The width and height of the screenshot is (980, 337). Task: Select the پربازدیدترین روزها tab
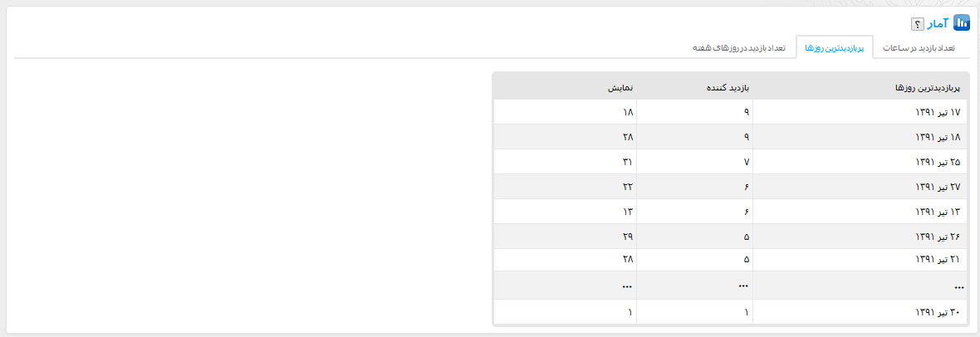point(834,48)
